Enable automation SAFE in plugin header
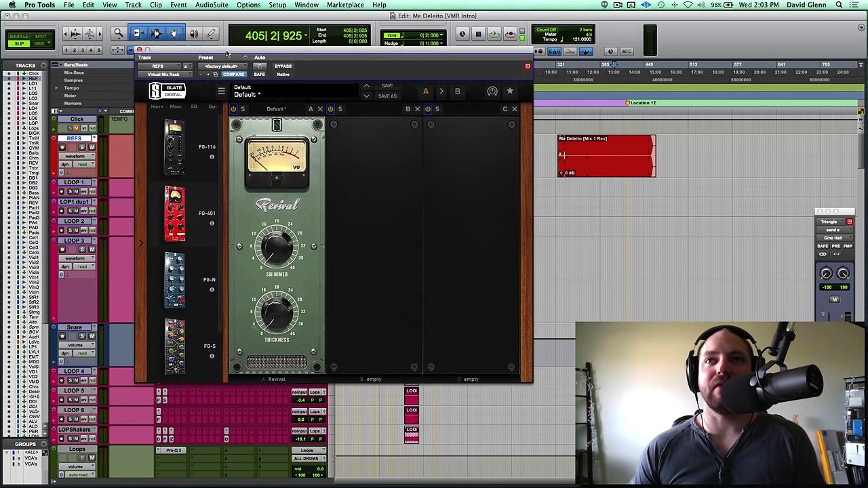Screen dimensions: 868x488 (x=259, y=74)
